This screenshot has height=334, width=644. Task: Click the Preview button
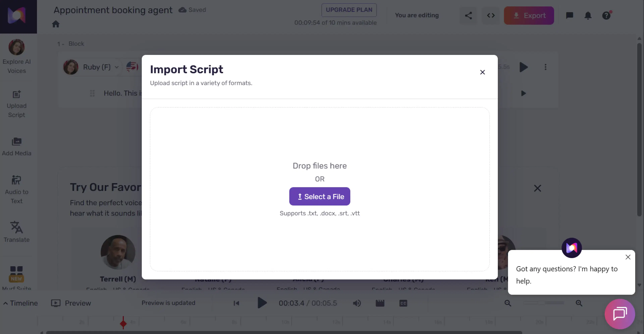tap(71, 303)
